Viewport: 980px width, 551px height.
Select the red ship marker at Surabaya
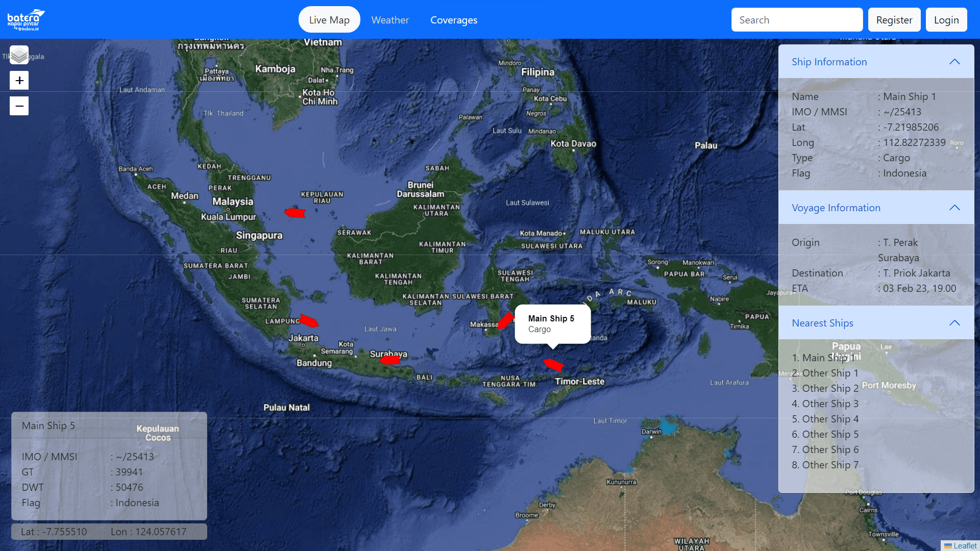click(390, 360)
